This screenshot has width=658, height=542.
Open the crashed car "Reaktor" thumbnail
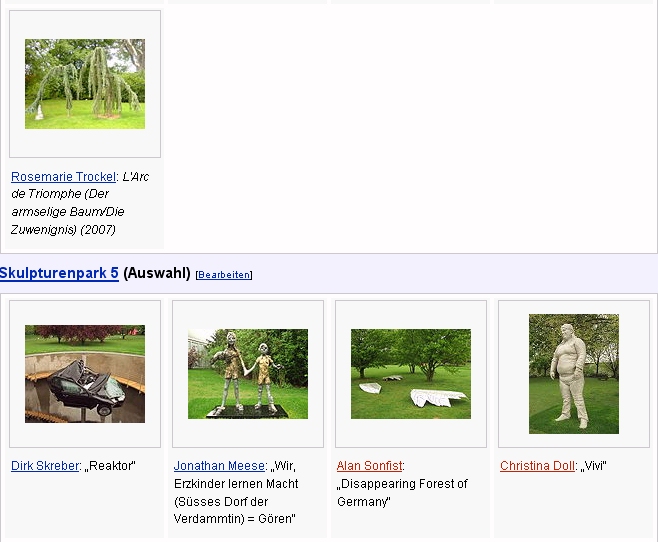pyautogui.click(x=85, y=374)
